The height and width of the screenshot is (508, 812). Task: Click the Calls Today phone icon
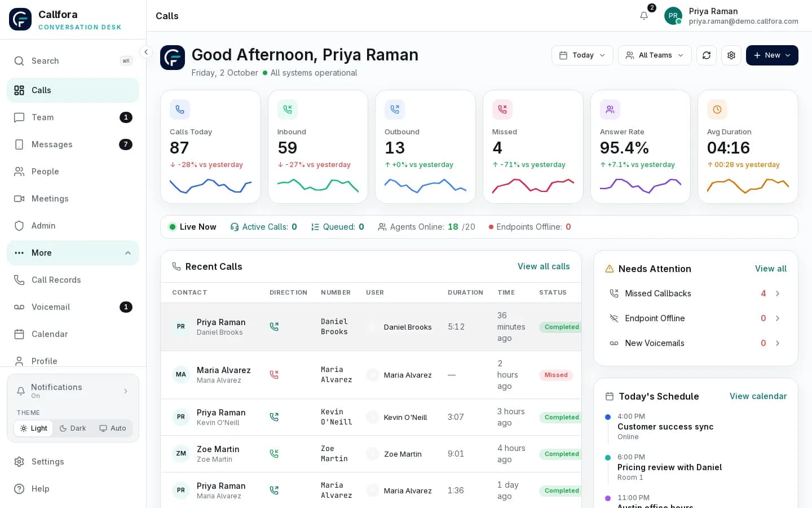[x=180, y=110]
